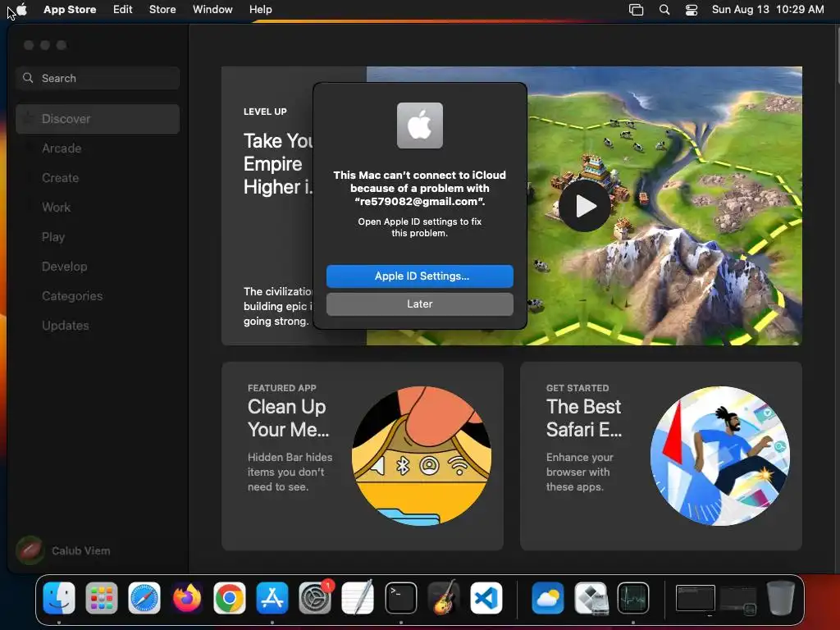Viewport: 840px width, 630px height.
Task: Launch Firefox from the Dock
Action: click(x=187, y=598)
